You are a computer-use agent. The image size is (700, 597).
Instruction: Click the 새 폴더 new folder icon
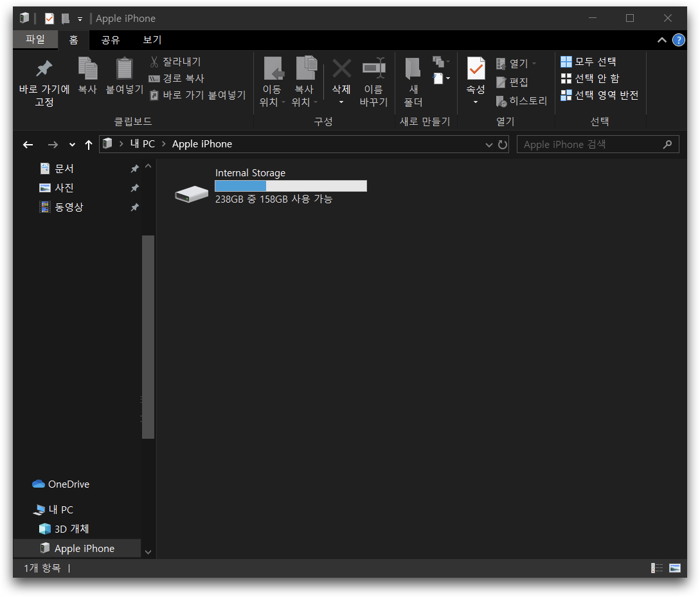pos(413,68)
